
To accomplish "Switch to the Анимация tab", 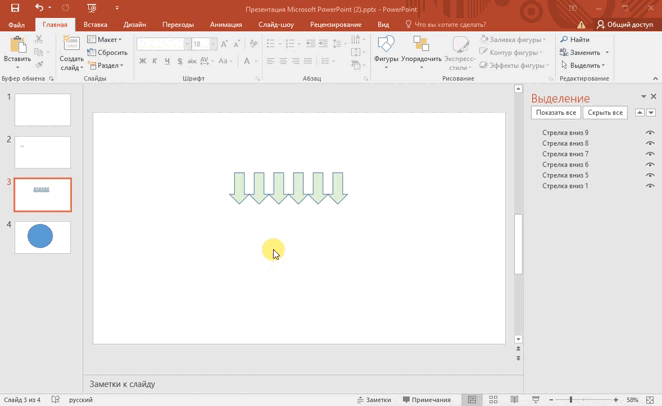I will coord(226,24).
